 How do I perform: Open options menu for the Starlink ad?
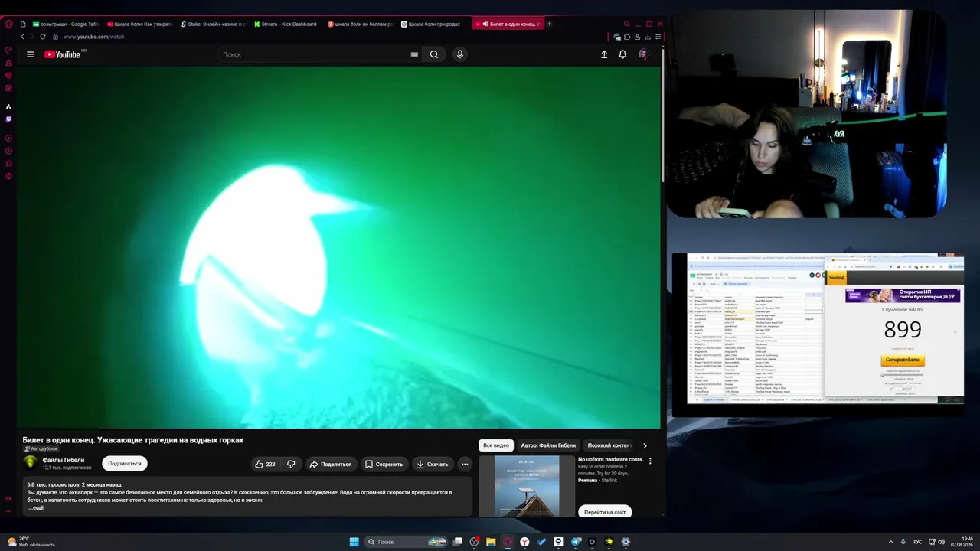tap(650, 461)
